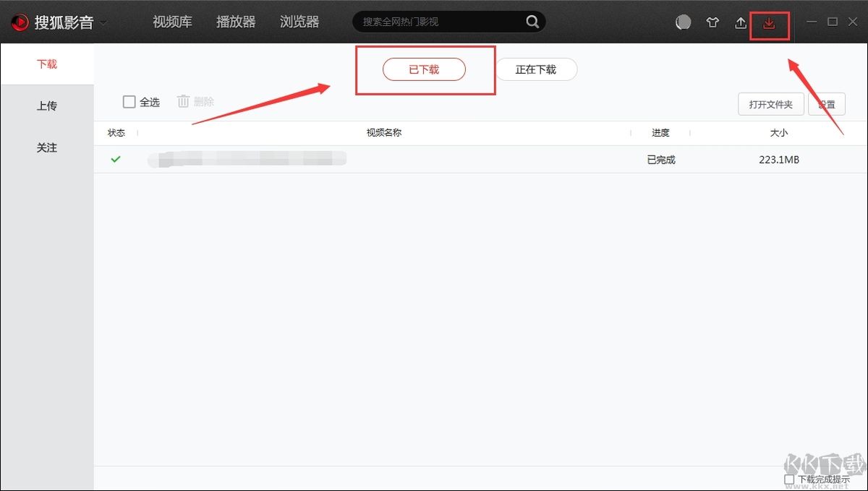Viewport: 868px width, 491px height.
Task: Open the Sohu Video logo icon
Action: coord(20,22)
